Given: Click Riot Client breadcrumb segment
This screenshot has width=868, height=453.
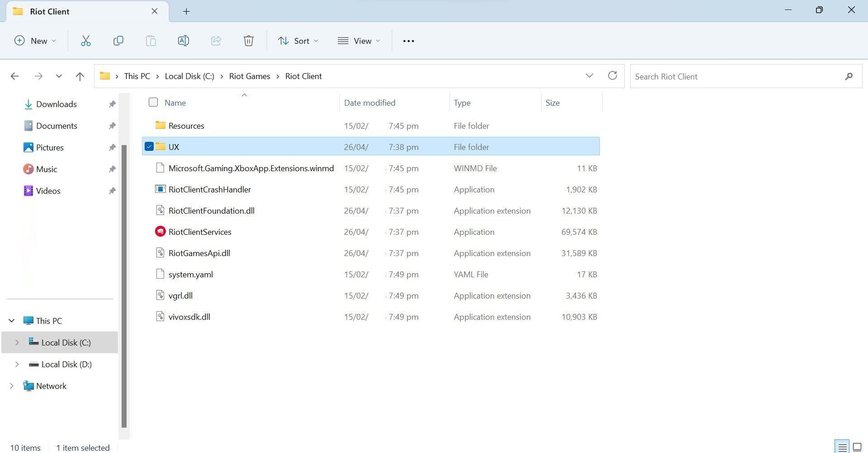Looking at the screenshot, I should coord(303,76).
